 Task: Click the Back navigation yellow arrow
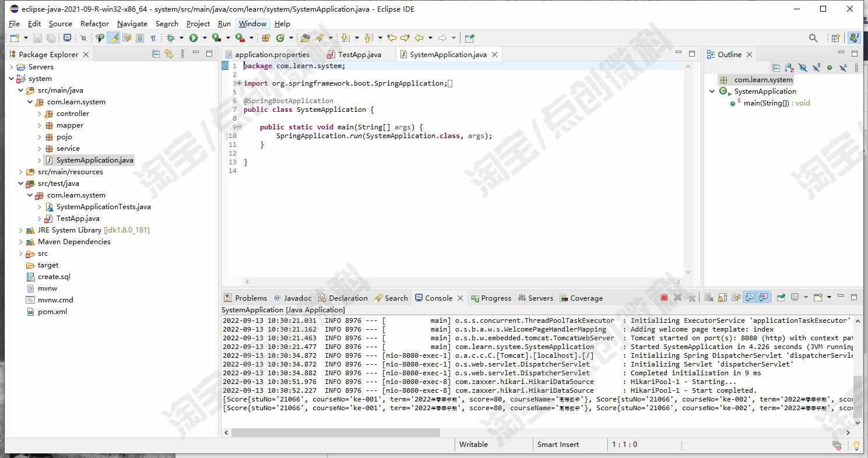point(419,38)
